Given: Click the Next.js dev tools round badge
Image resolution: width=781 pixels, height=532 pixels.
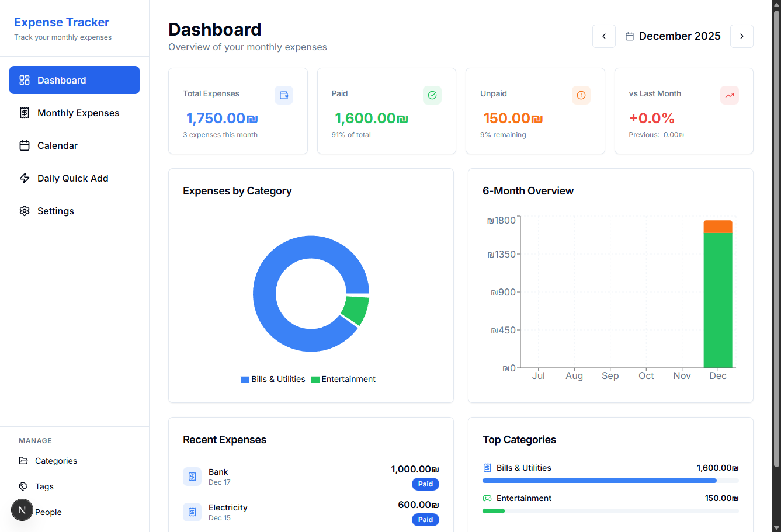Looking at the screenshot, I should tap(22, 510).
